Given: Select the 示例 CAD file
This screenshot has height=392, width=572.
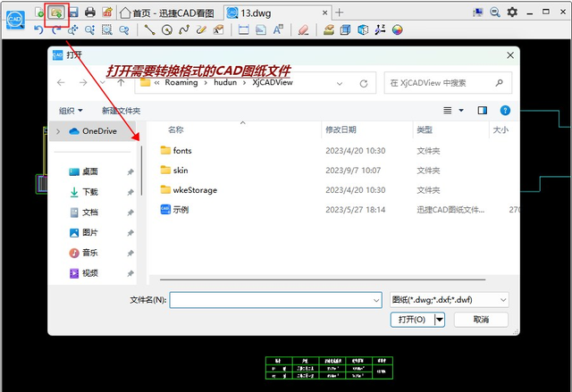Looking at the screenshot, I should (x=181, y=210).
